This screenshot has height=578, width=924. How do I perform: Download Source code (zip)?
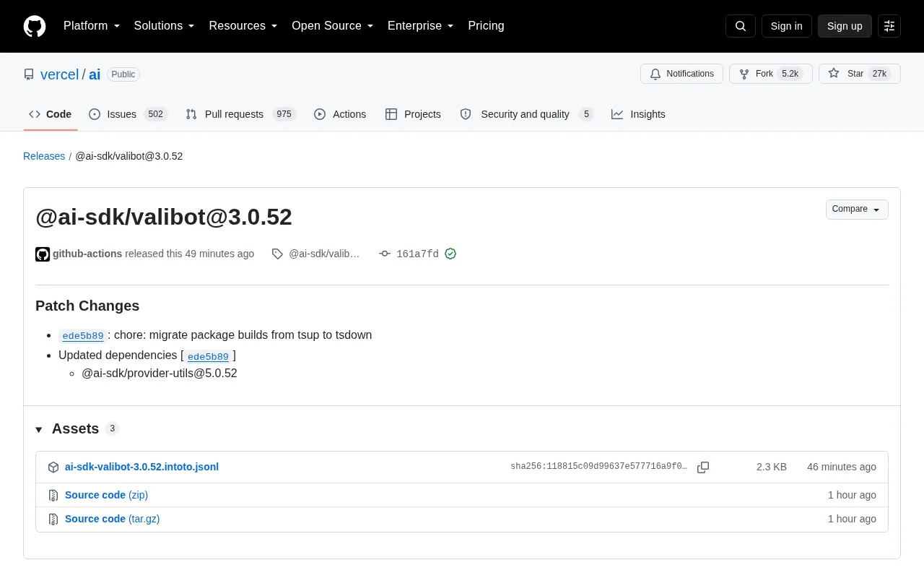pos(106,495)
